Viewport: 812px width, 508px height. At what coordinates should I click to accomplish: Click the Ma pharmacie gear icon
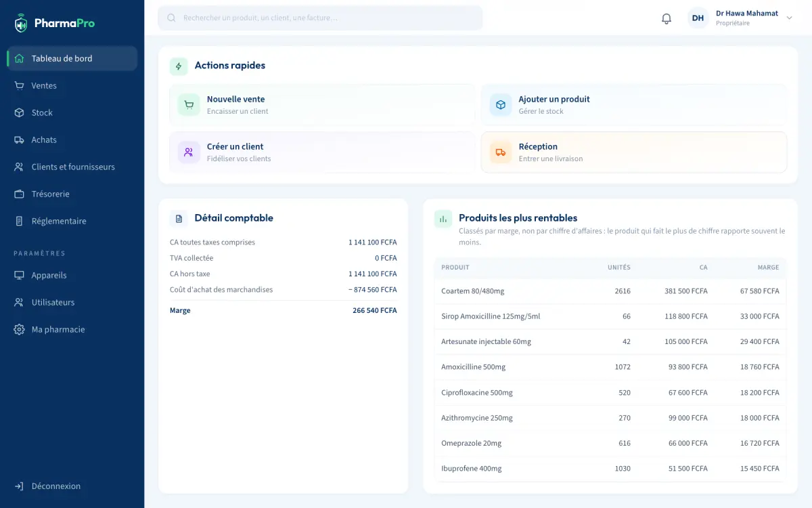pyautogui.click(x=19, y=329)
